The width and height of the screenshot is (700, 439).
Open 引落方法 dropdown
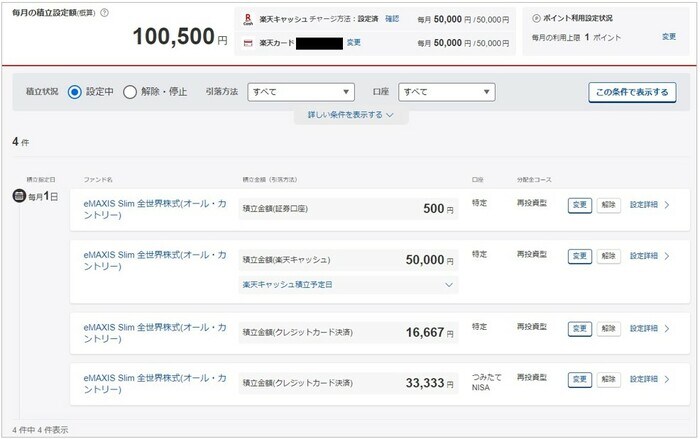[301, 92]
